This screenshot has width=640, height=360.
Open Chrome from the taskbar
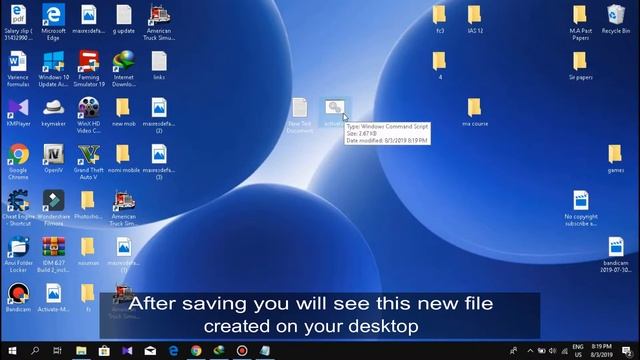tap(196, 351)
